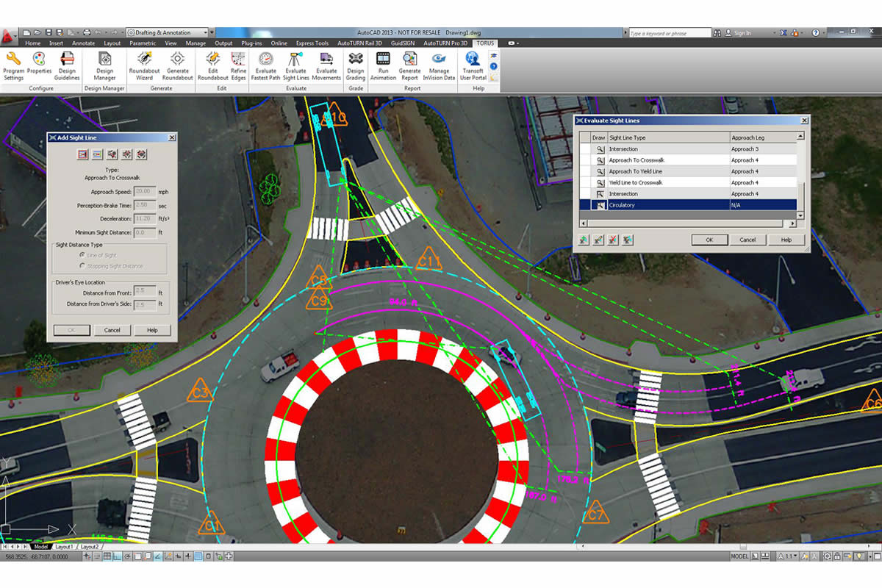Image resolution: width=882 pixels, height=588 pixels.
Task: Start Evaluate Movements tool
Action: (x=326, y=65)
